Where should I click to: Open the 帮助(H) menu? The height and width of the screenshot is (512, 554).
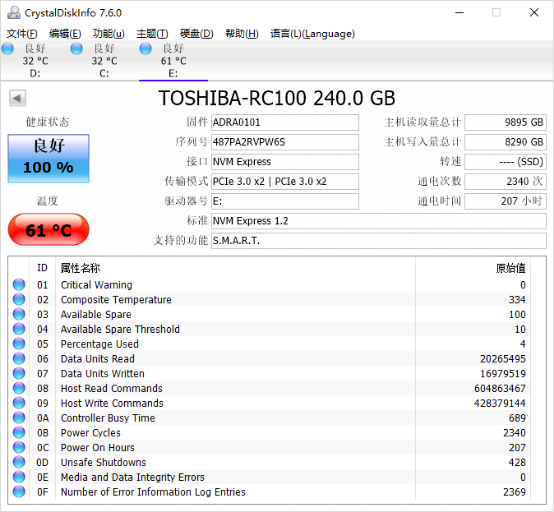coord(242,34)
